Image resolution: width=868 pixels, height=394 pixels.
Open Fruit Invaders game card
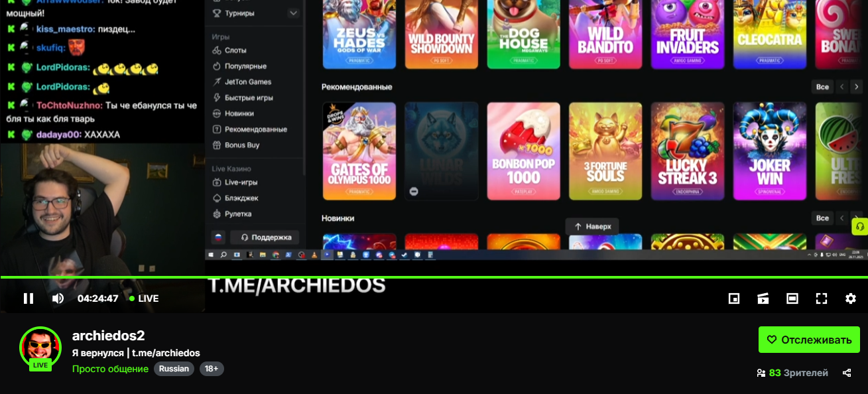click(688, 33)
